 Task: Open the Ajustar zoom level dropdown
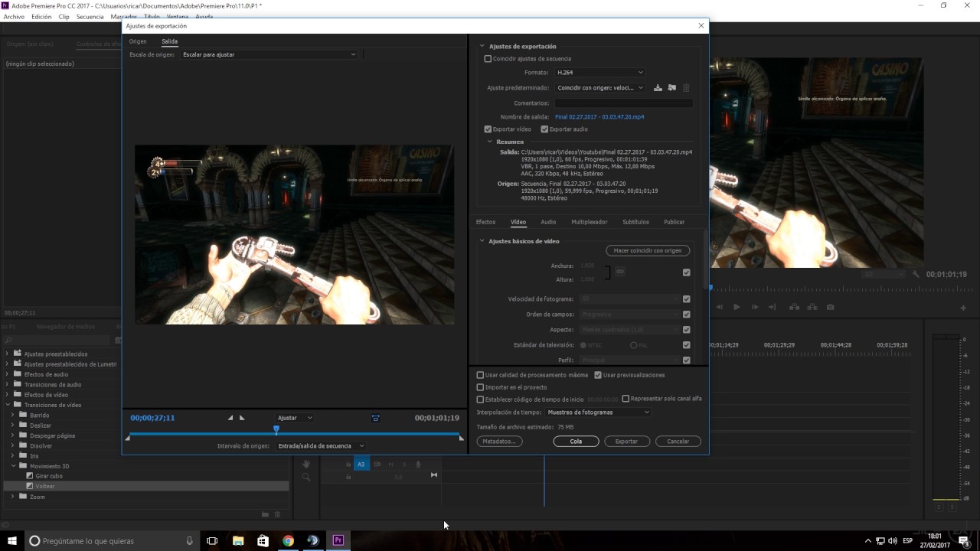[x=295, y=418]
